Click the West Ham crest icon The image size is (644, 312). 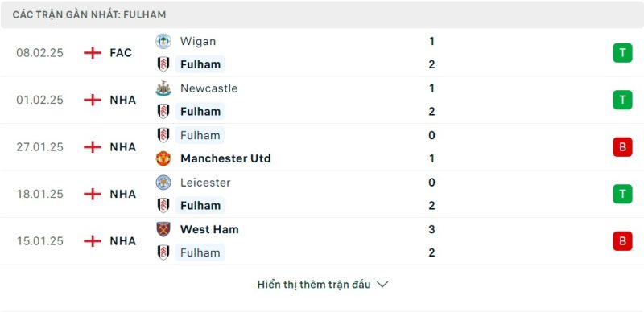(163, 229)
